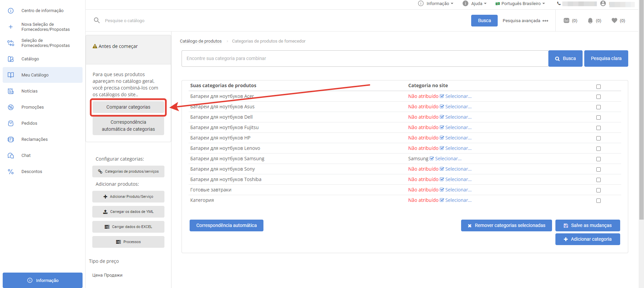Click the user account avatar icon

click(603, 3)
